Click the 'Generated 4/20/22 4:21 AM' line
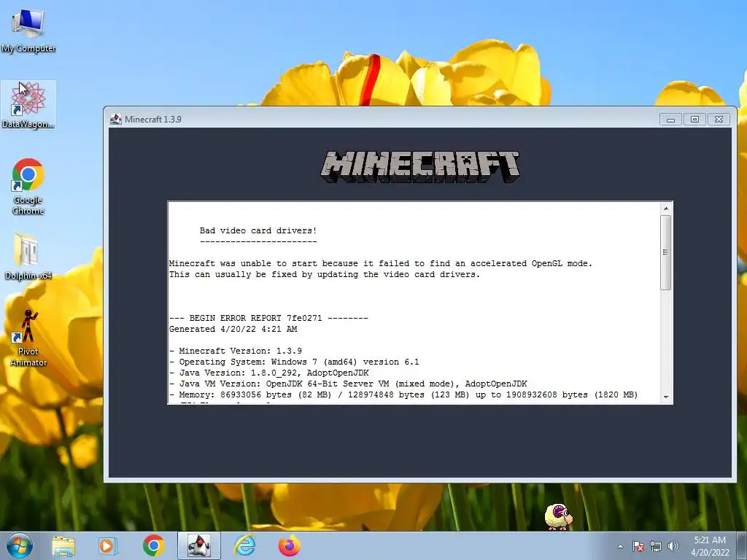747x560 pixels. pyautogui.click(x=233, y=329)
